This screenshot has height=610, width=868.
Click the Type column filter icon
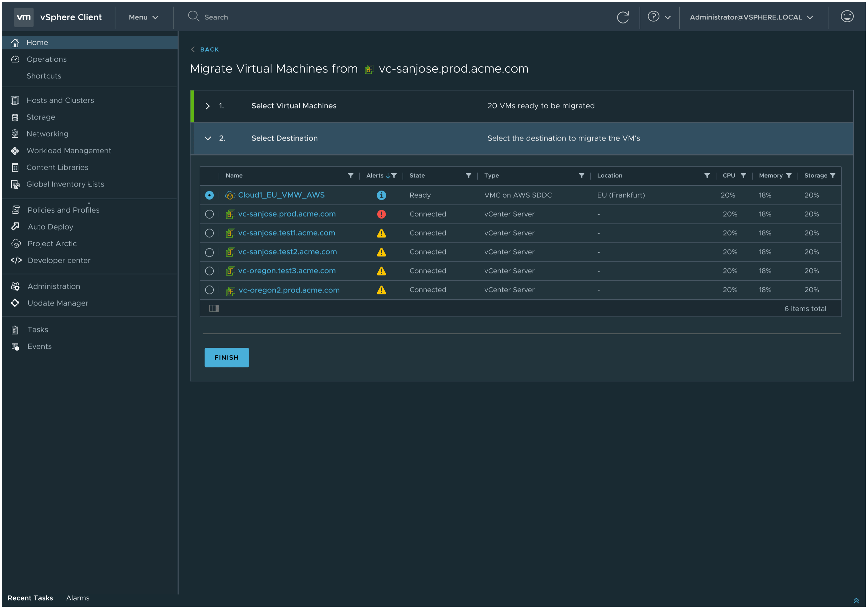pos(582,176)
